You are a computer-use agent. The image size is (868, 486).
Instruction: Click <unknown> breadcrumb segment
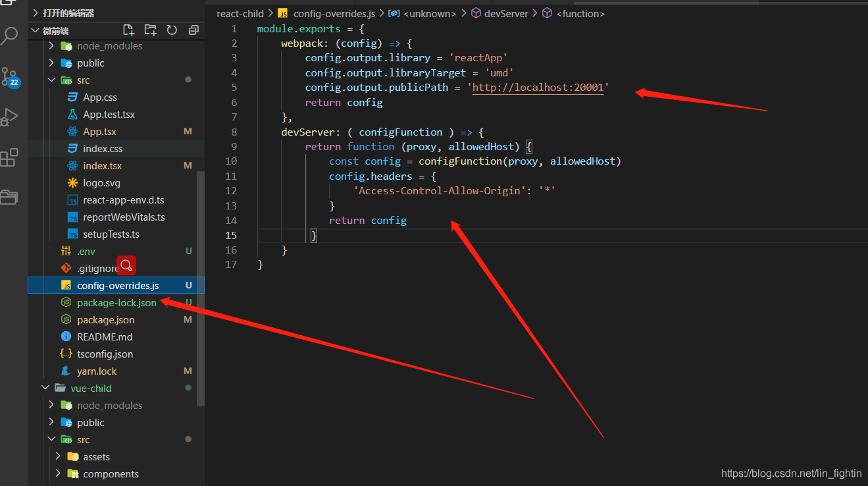coord(430,13)
